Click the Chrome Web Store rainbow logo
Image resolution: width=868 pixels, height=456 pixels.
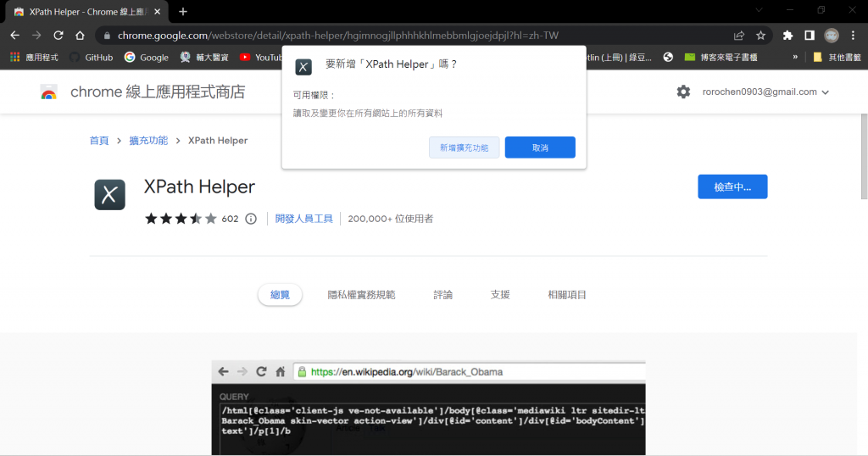click(x=49, y=92)
